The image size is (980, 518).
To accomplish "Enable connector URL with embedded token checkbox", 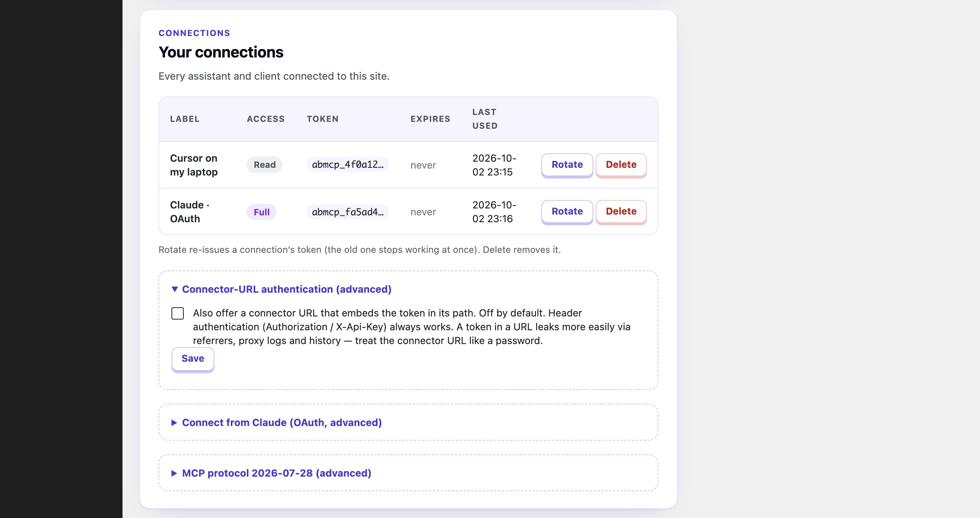I will (x=178, y=313).
